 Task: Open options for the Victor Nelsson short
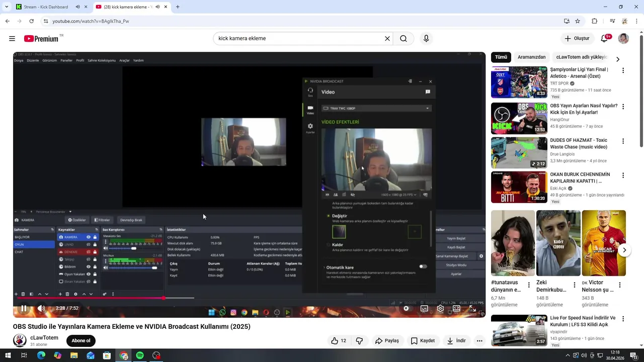(x=620, y=285)
